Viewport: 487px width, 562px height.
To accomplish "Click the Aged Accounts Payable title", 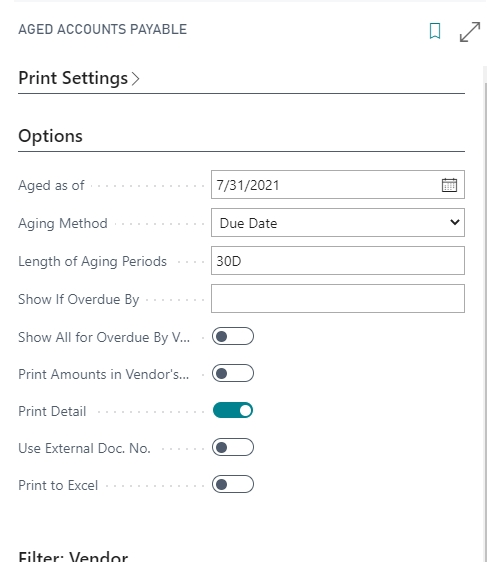I will pyautogui.click(x=102, y=29).
